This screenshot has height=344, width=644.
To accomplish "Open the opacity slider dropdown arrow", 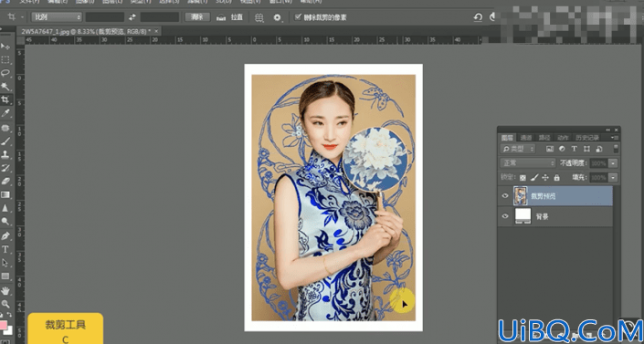I will pos(613,163).
